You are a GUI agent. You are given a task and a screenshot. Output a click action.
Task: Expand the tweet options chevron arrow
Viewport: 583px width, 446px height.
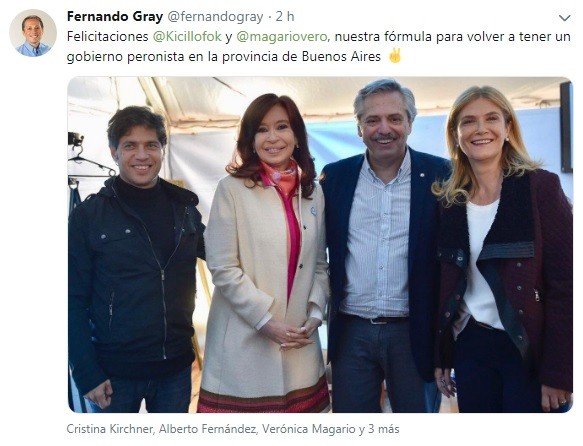(x=564, y=17)
